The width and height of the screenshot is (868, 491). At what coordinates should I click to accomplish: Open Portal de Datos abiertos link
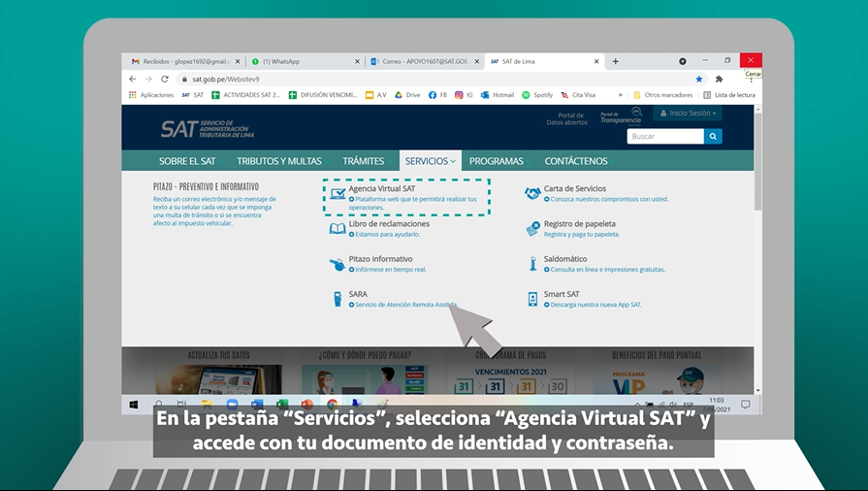coord(566,118)
